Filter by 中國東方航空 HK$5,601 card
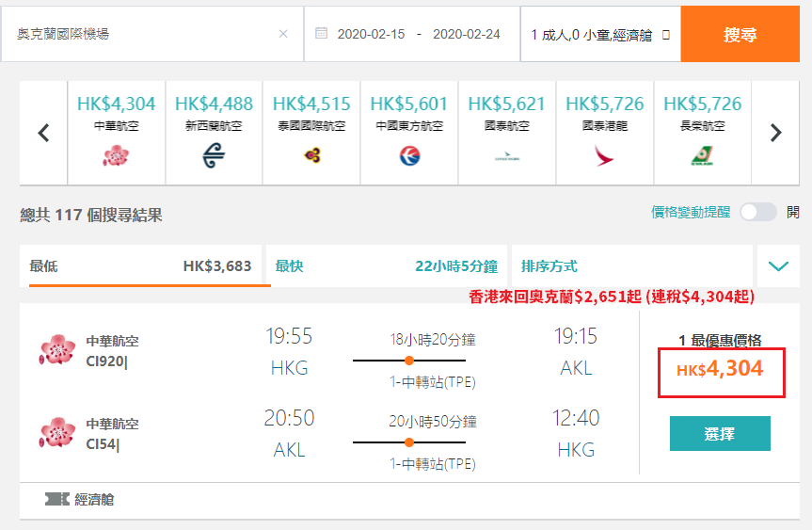812x530 pixels. point(409,133)
